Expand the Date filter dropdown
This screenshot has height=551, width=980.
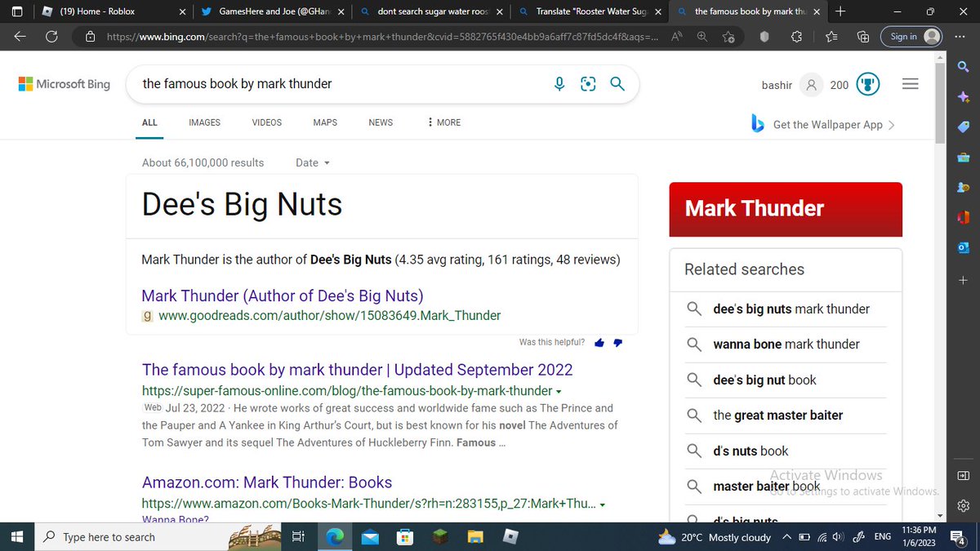tap(313, 162)
